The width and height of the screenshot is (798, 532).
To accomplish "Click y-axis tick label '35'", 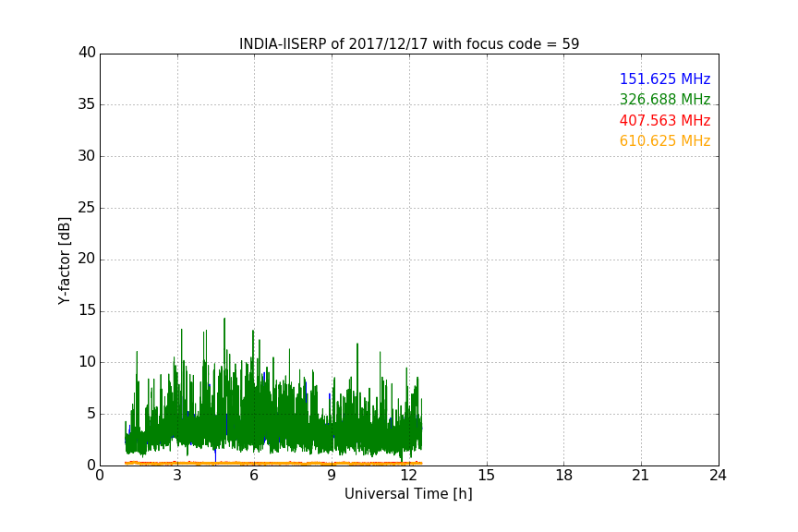I will [x=87, y=104].
